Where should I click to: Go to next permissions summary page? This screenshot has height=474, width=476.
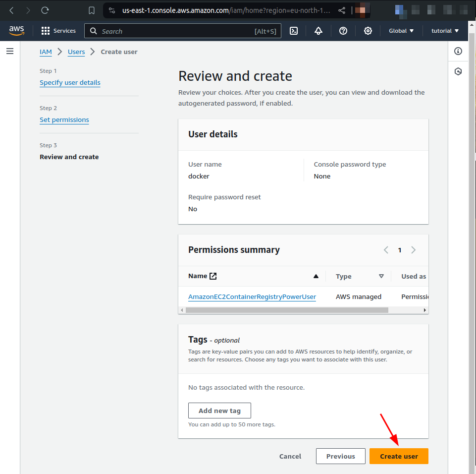click(413, 250)
